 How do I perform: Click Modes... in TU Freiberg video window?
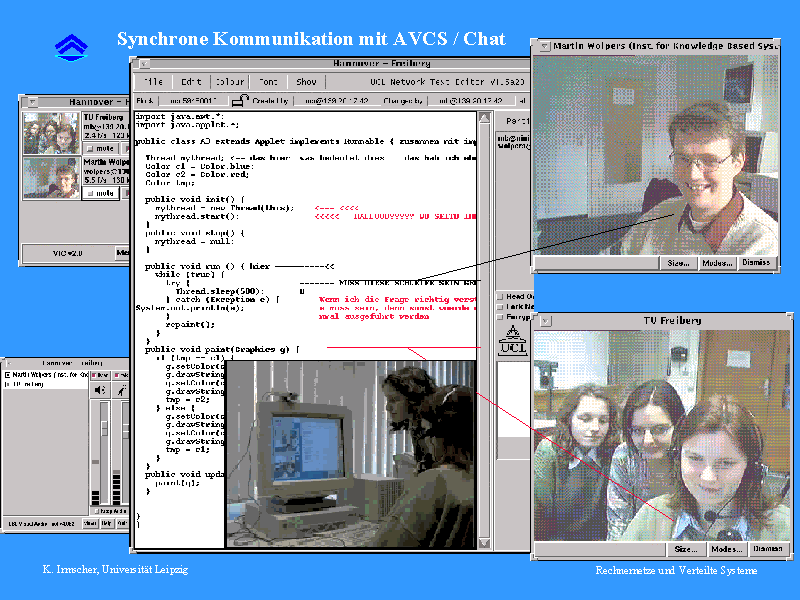point(727,549)
